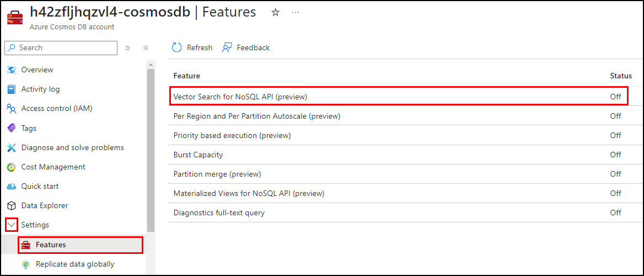Click the Features toolbox icon in sidebar

(x=26, y=245)
